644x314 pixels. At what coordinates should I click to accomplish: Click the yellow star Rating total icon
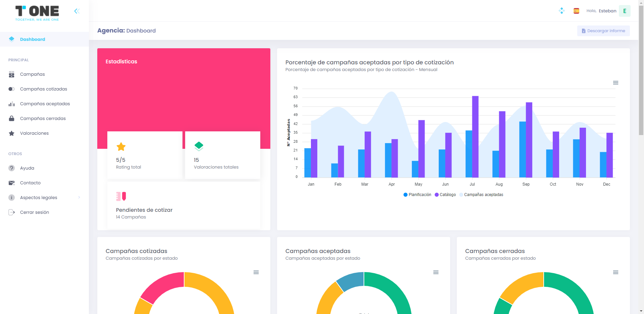pyautogui.click(x=121, y=146)
